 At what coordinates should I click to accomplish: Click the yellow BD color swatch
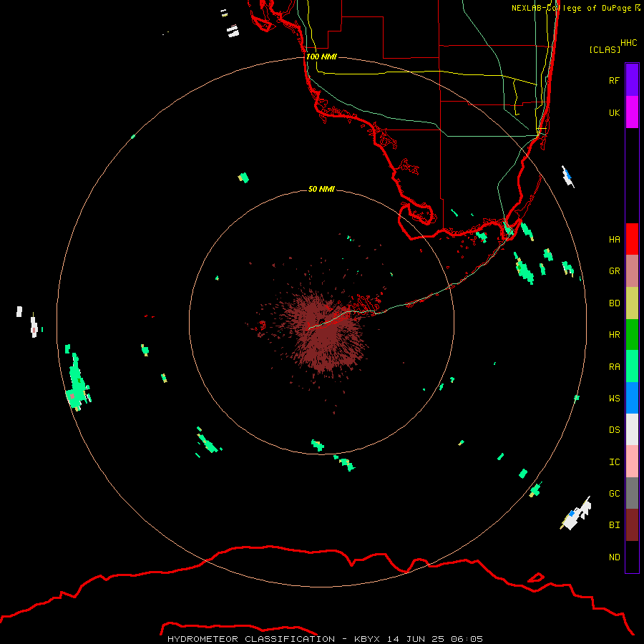coord(632,303)
